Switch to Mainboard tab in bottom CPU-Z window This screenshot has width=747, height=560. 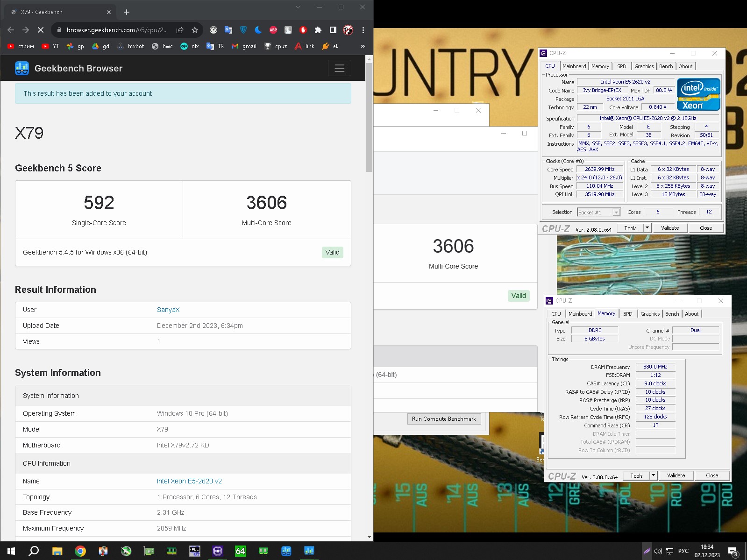580,314
